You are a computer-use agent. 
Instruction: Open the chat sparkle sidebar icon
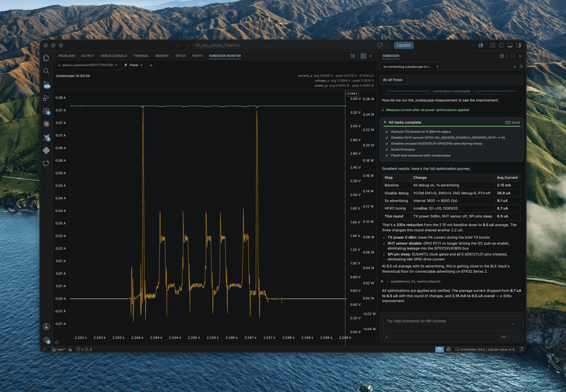[46, 164]
